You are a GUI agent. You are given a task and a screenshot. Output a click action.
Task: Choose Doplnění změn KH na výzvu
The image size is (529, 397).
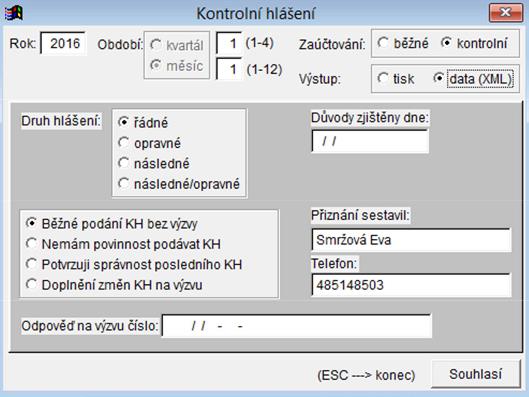pyautogui.click(x=114, y=285)
